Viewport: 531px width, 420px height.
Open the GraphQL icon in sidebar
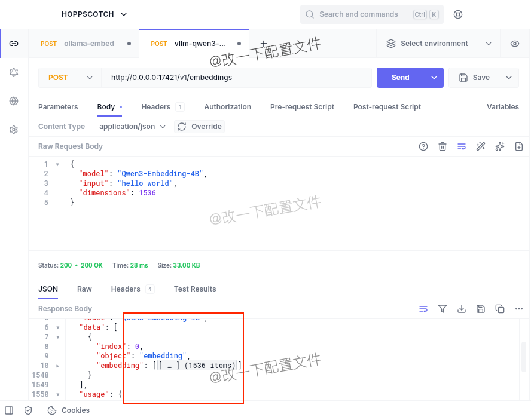[14, 72]
